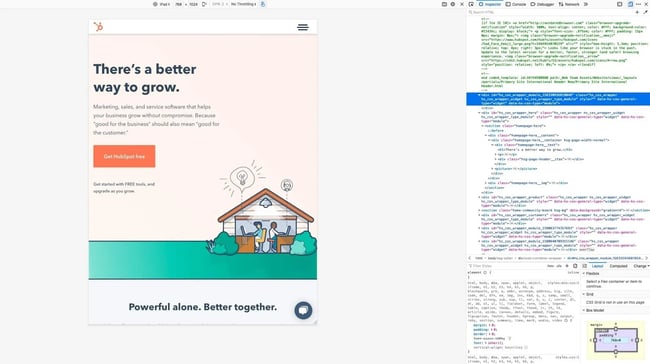Collapse the Flexbox section
The width and height of the screenshot is (650, 364).
click(x=584, y=274)
